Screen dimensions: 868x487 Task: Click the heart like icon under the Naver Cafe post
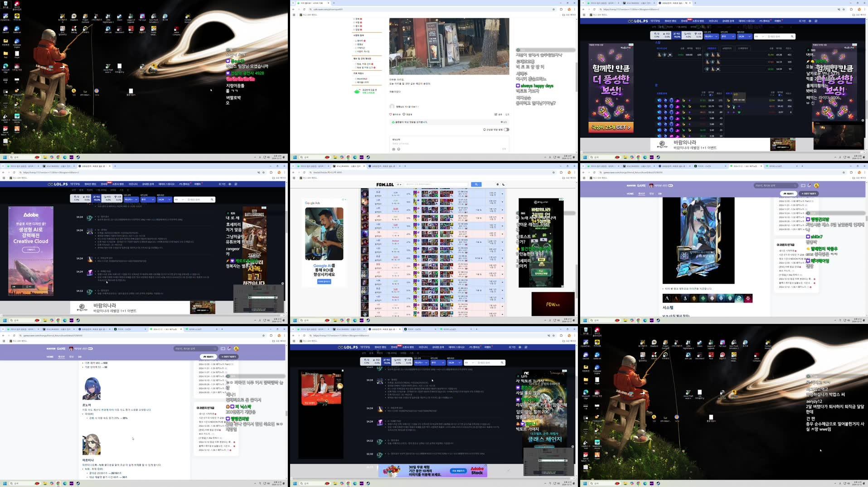click(391, 114)
